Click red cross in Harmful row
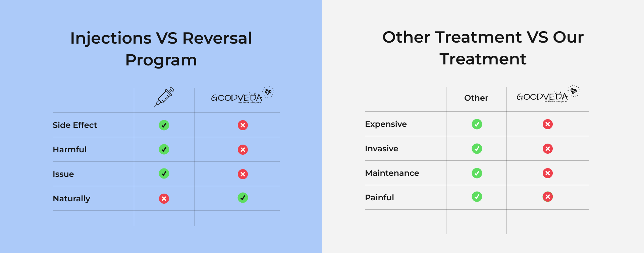The width and height of the screenshot is (644, 253). pos(243,150)
